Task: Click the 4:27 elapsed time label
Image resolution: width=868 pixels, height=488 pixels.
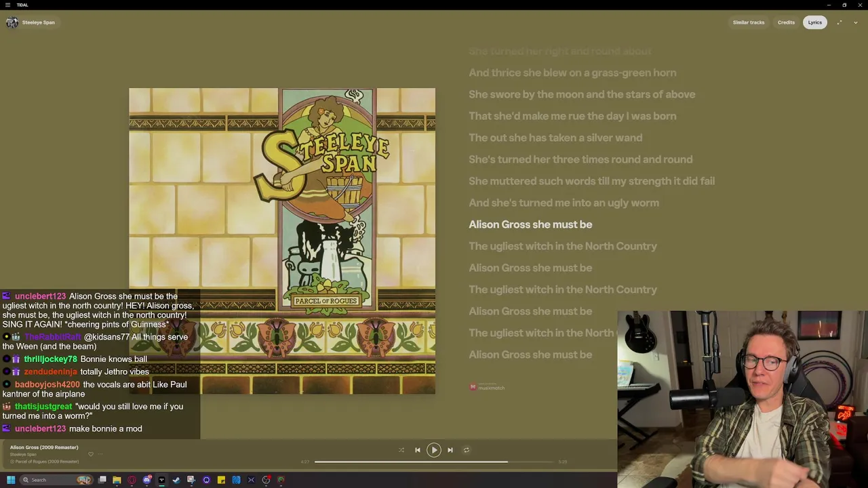Action: pos(305,462)
